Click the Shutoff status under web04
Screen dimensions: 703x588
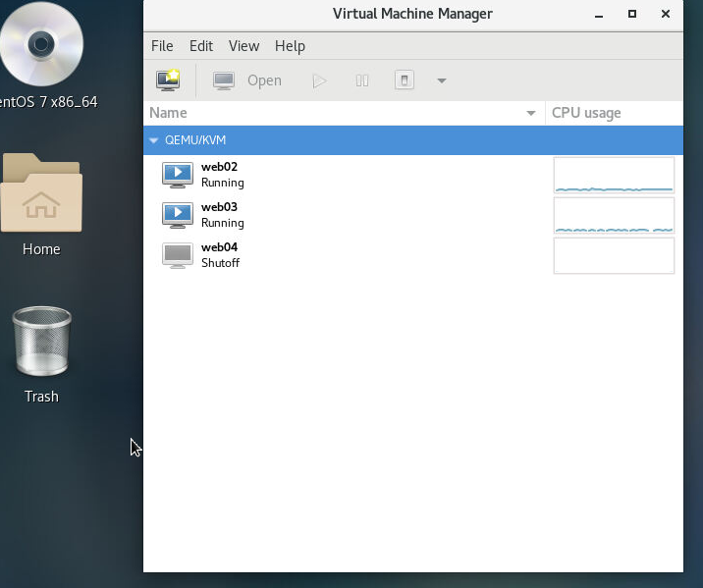220,263
